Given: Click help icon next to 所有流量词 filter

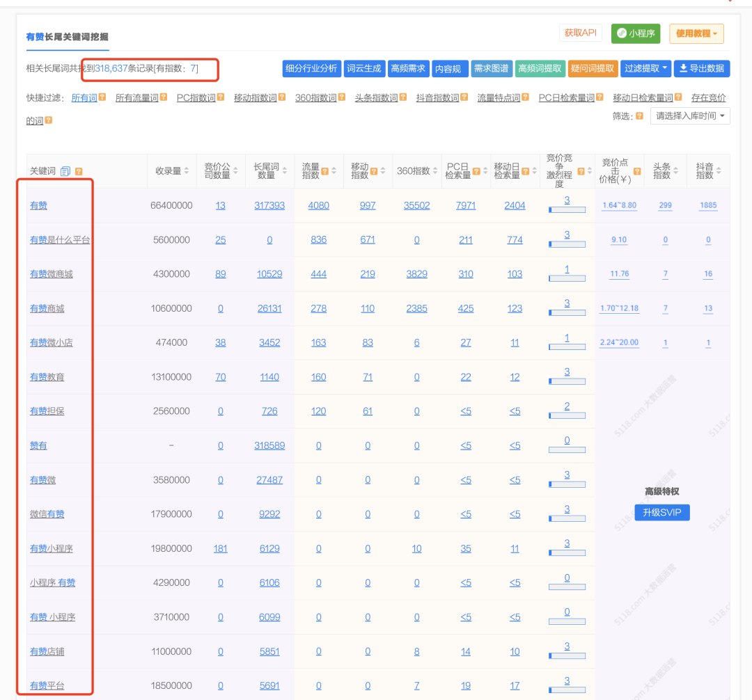Looking at the screenshot, I should click(x=164, y=97).
